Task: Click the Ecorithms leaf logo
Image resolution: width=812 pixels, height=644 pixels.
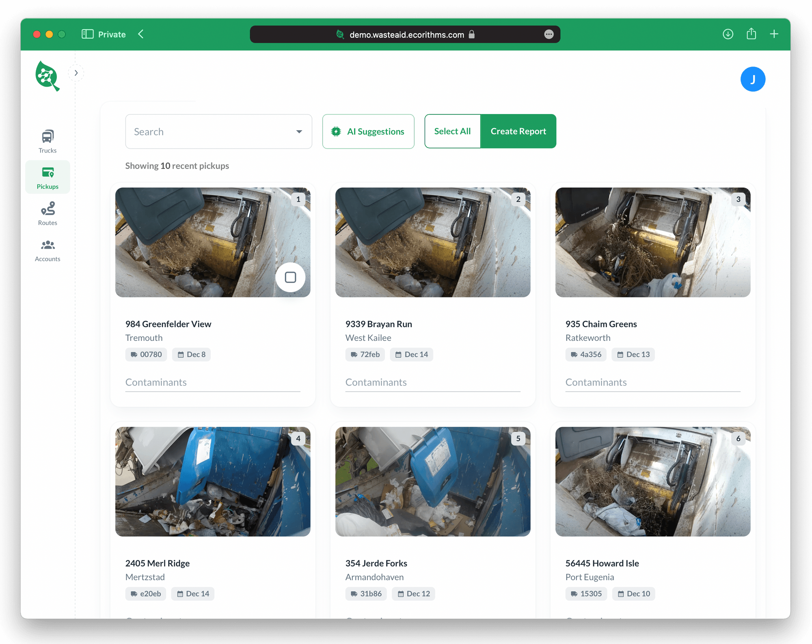Action: coord(47,76)
